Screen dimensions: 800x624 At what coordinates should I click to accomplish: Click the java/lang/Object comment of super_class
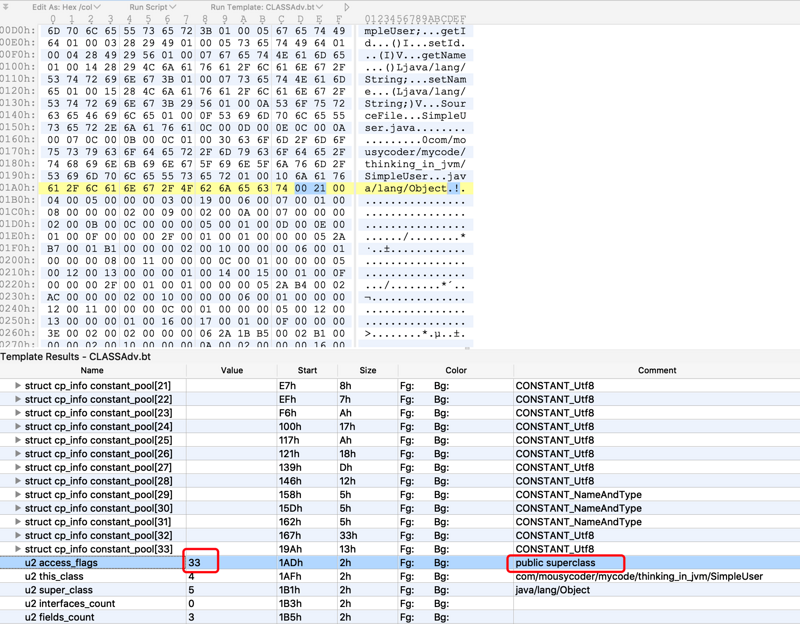pyautogui.click(x=553, y=590)
